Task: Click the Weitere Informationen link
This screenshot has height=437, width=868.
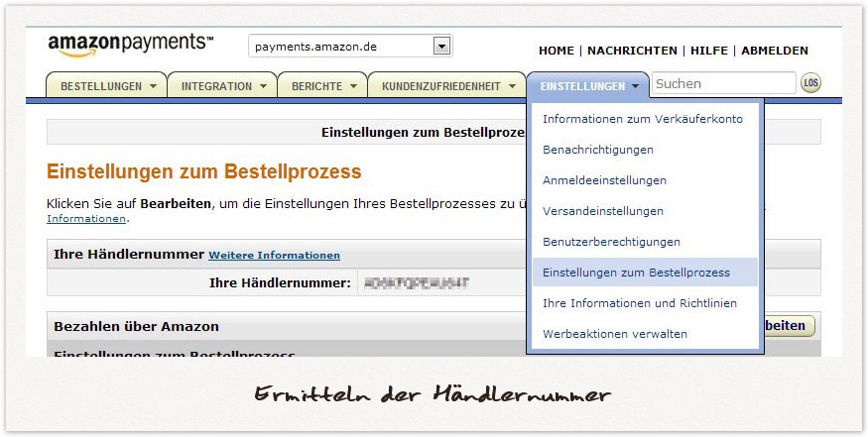Action: [x=274, y=256]
